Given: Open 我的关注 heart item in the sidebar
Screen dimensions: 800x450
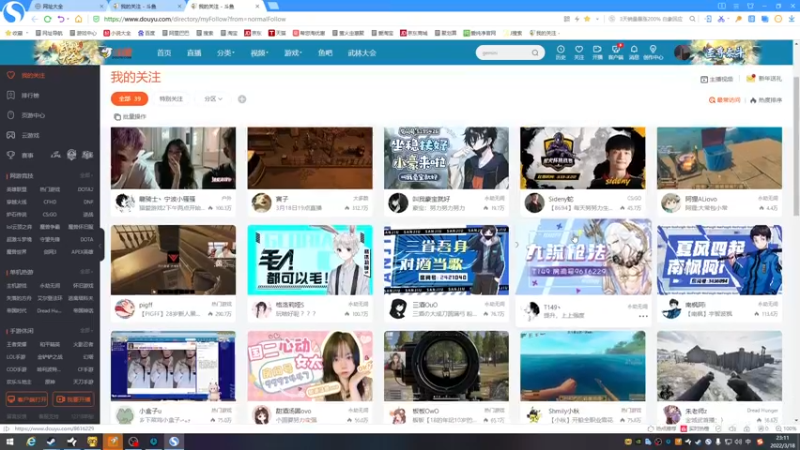Looking at the screenshot, I should click(27, 76).
